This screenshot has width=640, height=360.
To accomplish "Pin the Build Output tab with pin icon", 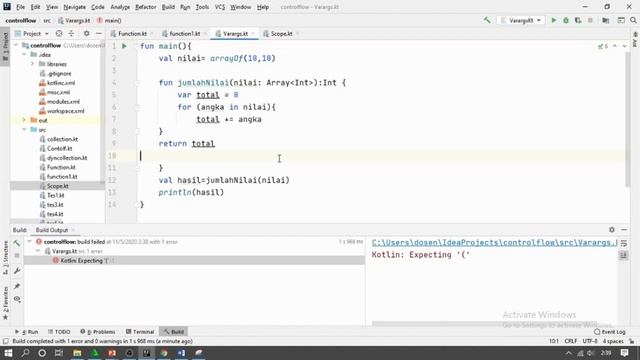I will [x=17, y=286].
